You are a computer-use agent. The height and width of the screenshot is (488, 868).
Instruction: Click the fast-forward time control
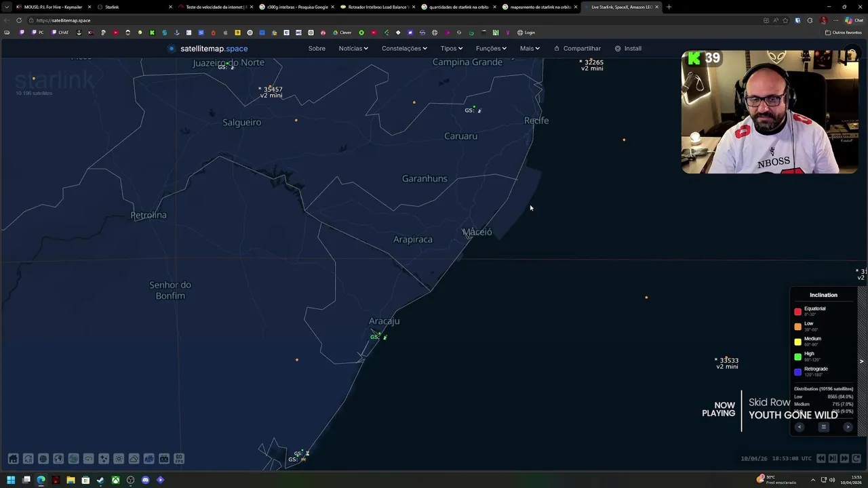coord(844,459)
